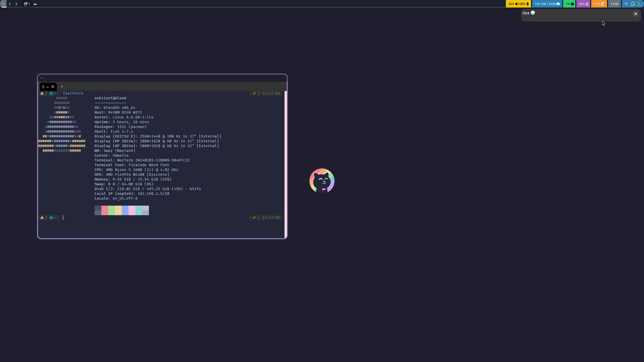Viewport: 644px width, 362px height.
Task: Click the home icon on the bottom prompt
Action: point(51,217)
